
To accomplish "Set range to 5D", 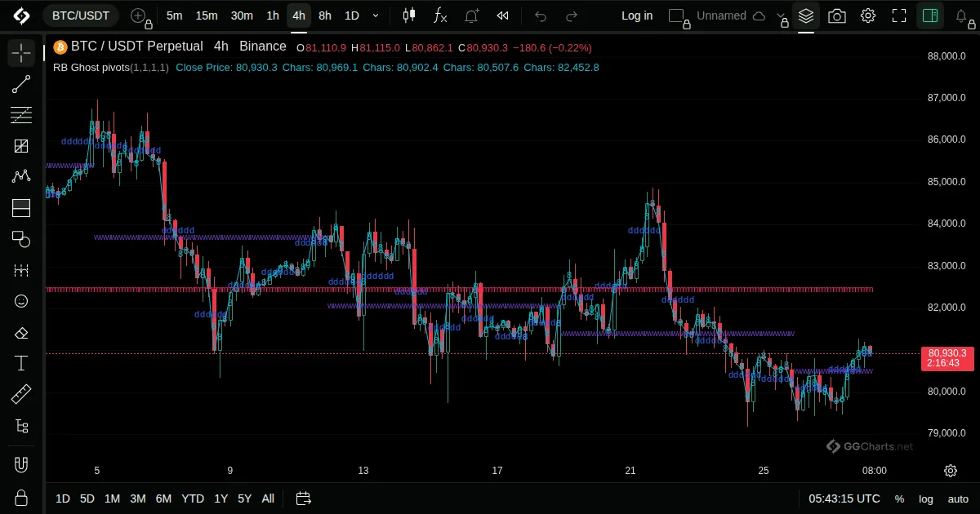I will click(x=87, y=498).
